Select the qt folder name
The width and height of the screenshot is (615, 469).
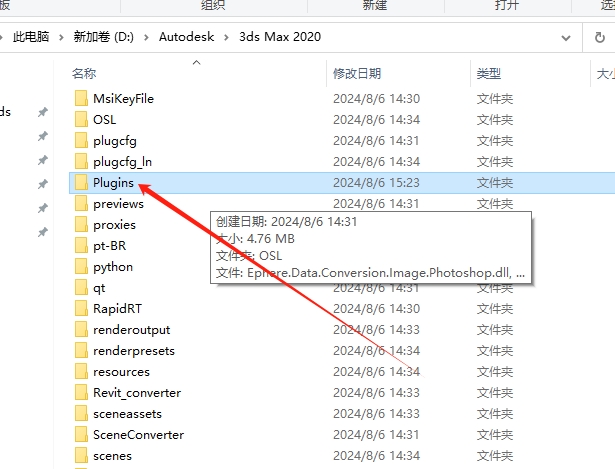tap(99, 288)
